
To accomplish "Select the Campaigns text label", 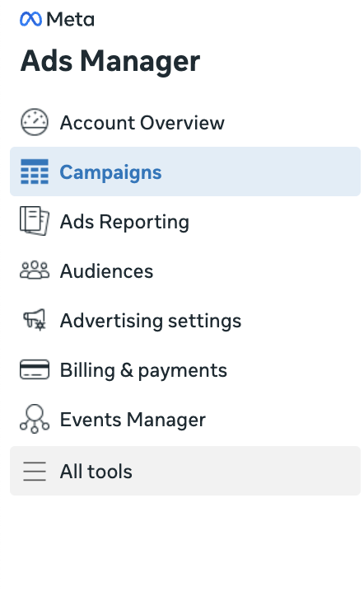I will [x=110, y=173].
